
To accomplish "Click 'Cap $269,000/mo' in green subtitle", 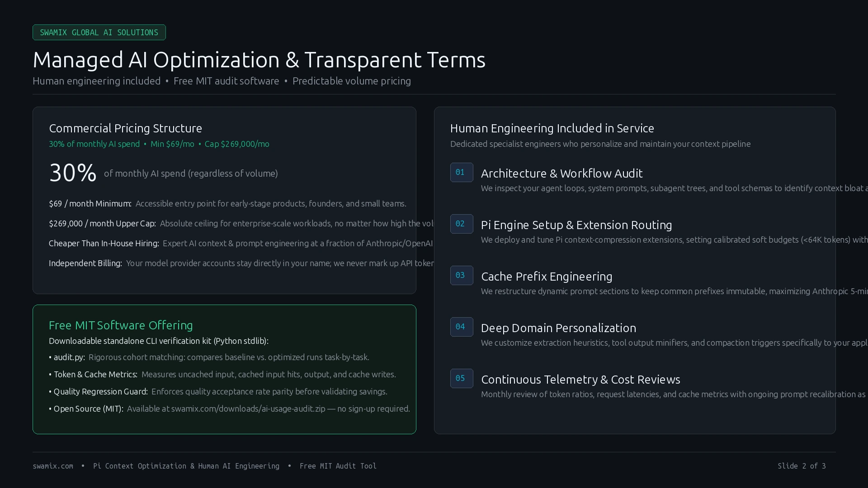I will tap(237, 144).
